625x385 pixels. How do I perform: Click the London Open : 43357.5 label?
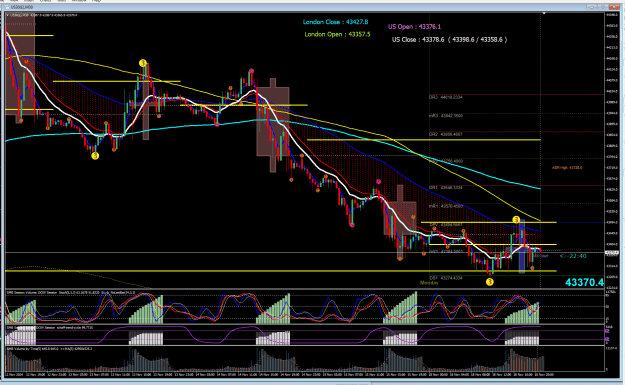click(x=337, y=34)
